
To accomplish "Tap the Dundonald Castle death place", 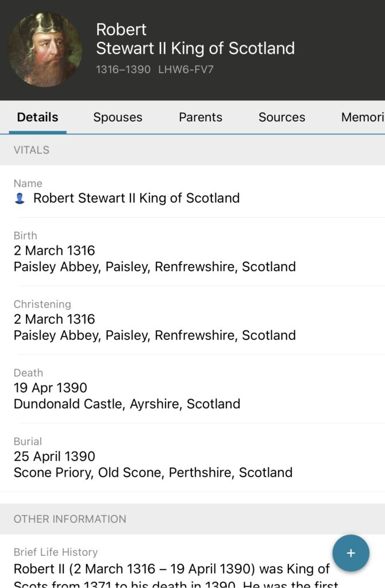I will coord(127,404).
